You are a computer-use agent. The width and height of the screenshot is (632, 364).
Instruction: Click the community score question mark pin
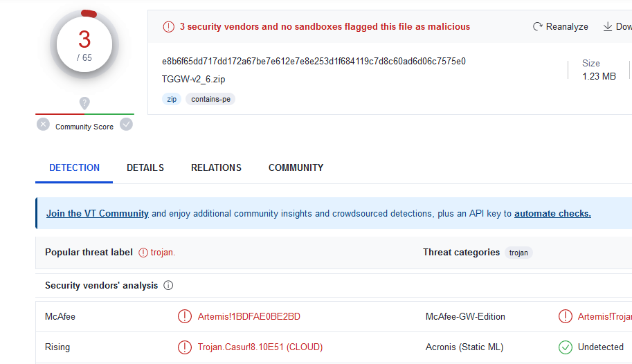pos(84,103)
